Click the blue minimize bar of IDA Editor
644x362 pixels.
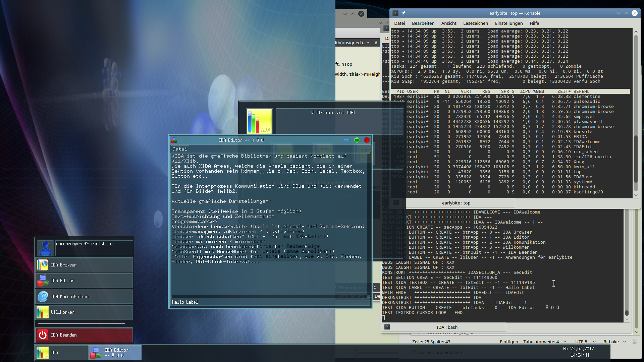click(346, 140)
